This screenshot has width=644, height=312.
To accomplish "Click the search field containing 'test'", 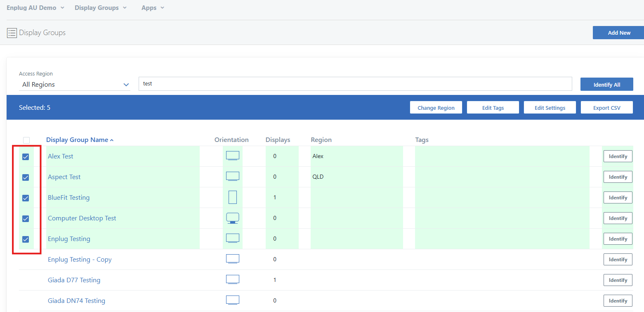I will (355, 84).
